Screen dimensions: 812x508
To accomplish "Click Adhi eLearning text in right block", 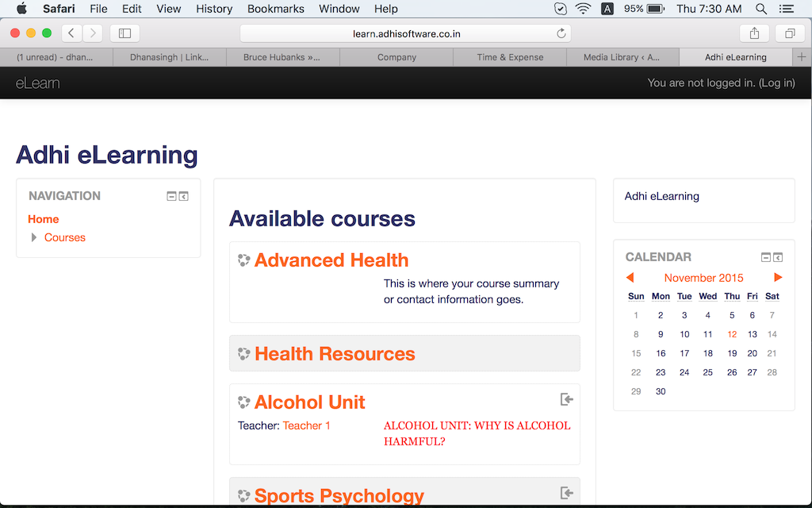I will click(x=662, y=197).
